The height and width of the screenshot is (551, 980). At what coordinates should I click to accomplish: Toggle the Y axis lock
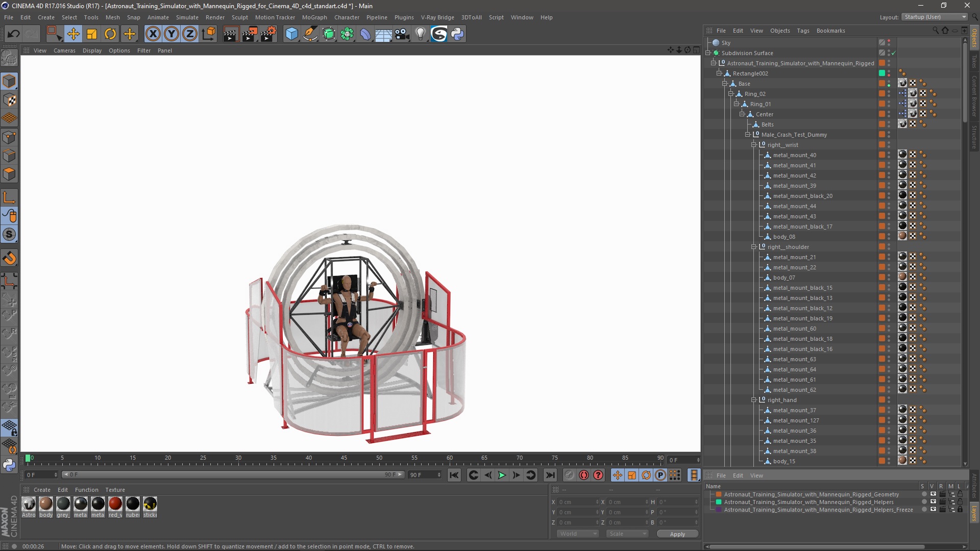(171, 34)
